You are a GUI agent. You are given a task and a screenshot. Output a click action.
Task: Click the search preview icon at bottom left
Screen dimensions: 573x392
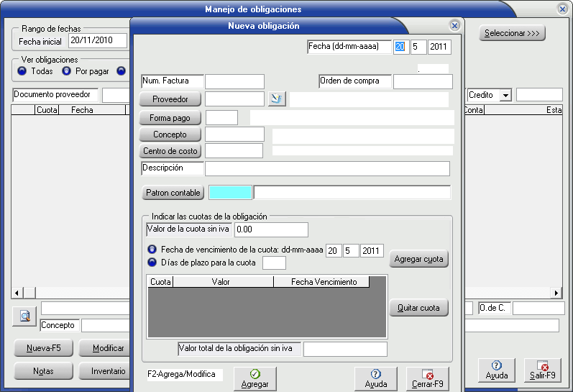point(24,316)
